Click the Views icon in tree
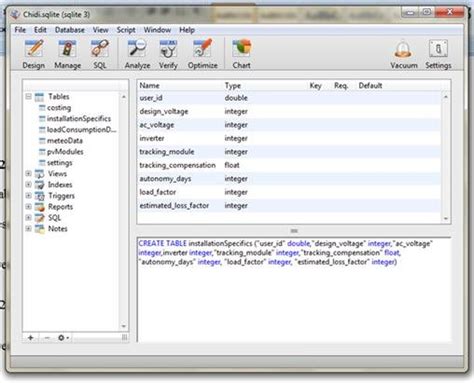Image resolution: width=474 pixels, height=383 pixels. pos(39,174)
